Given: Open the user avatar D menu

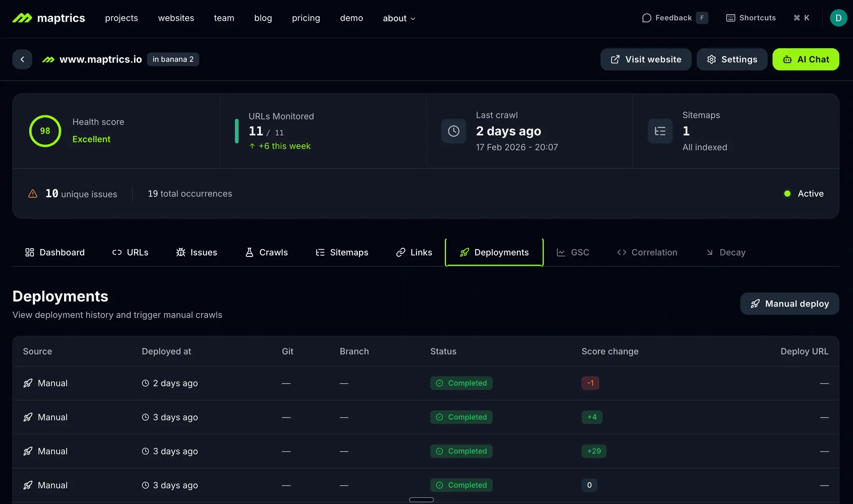Looking at the screenshot, I should [838, 18].
